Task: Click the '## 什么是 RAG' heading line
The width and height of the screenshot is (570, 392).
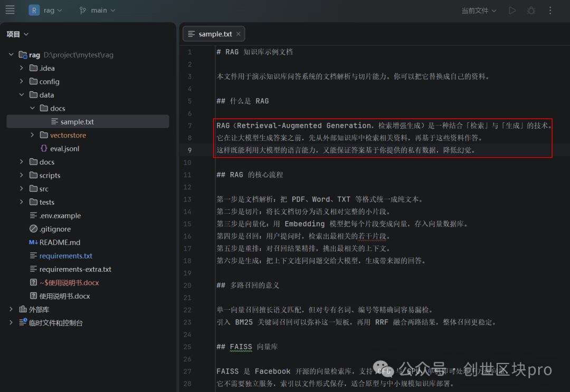Action: (243, 101)
